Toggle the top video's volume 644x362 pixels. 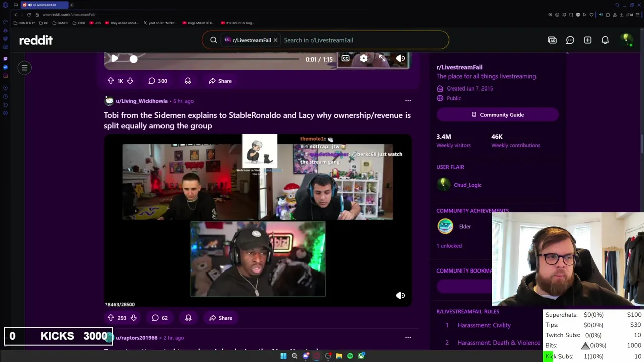pos(400,59)
